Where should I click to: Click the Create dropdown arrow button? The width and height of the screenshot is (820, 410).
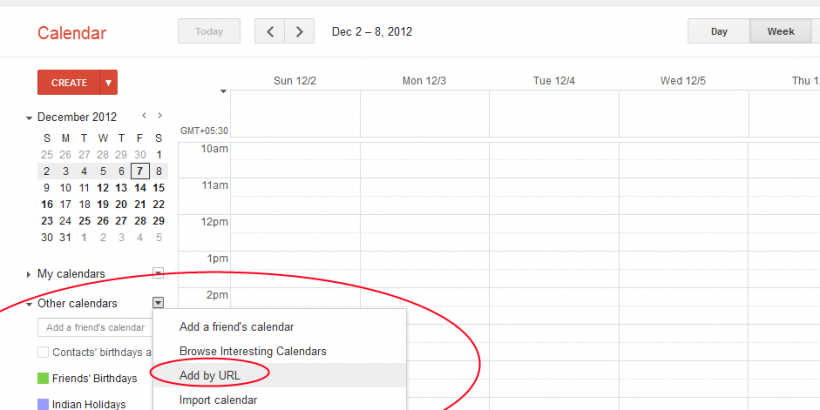(x=109, y=83)
